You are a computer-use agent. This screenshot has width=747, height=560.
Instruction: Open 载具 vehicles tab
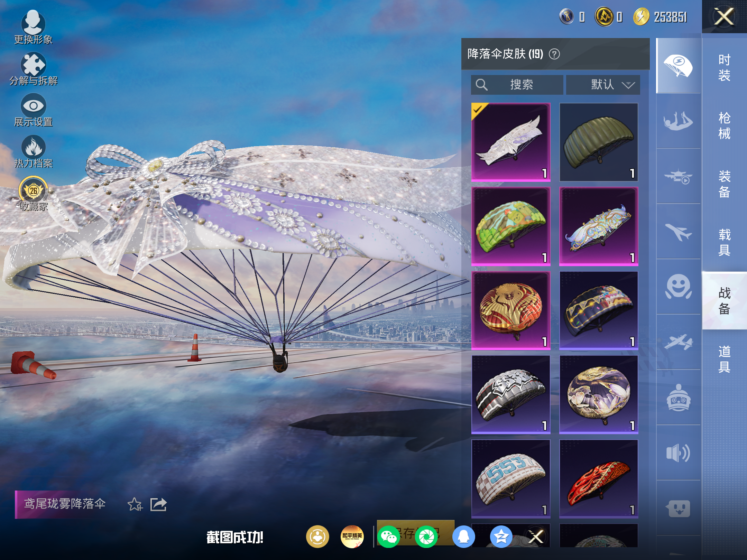click(724, 242)
